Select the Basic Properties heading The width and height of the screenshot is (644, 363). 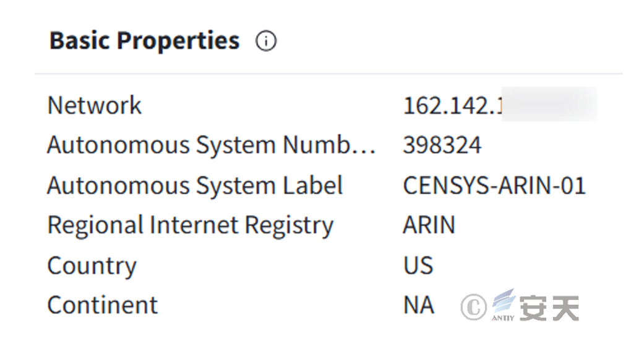pos(144,41)
